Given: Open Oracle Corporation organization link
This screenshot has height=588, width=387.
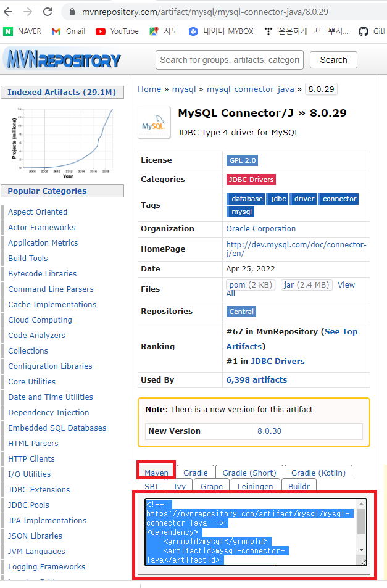Looking at the screenshot, I should 260,229.
